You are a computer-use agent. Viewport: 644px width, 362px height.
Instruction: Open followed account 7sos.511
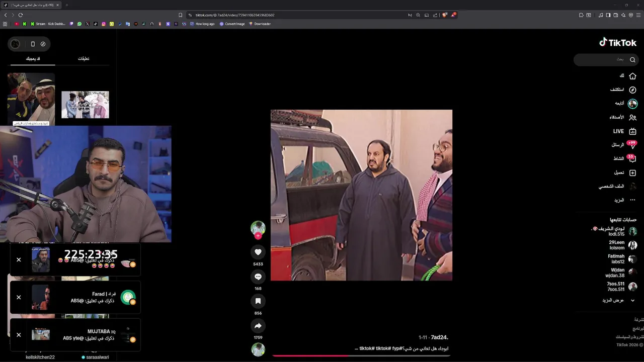pos(622,287)
